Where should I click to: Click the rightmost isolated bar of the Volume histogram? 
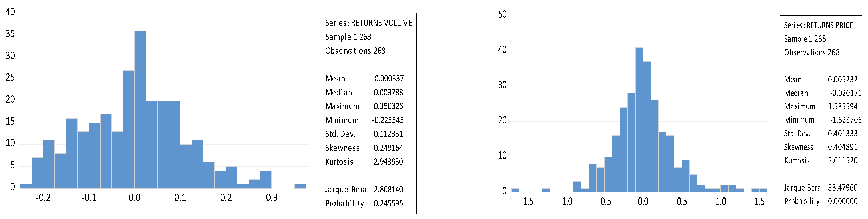point(300,186)
